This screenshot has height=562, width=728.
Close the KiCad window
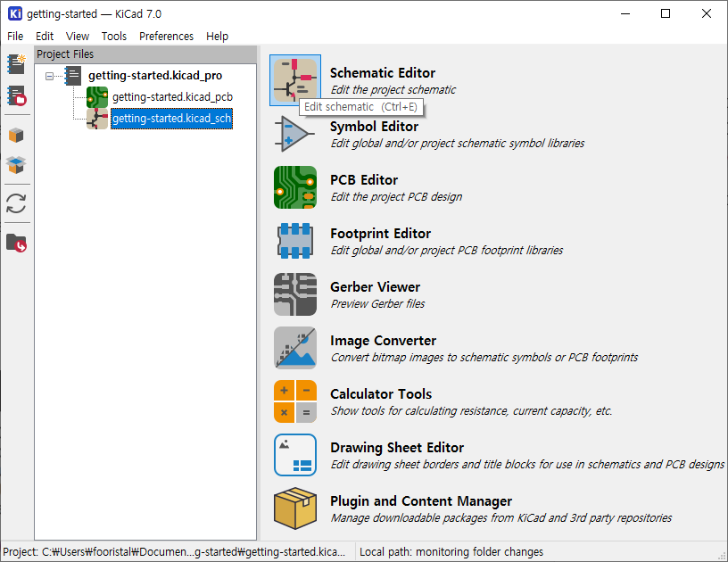[707, 13]
